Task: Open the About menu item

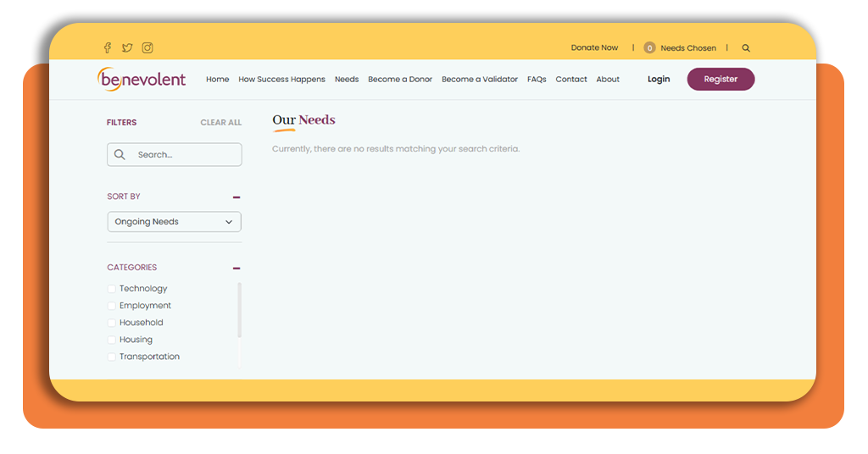Action: tap(608, 79)
